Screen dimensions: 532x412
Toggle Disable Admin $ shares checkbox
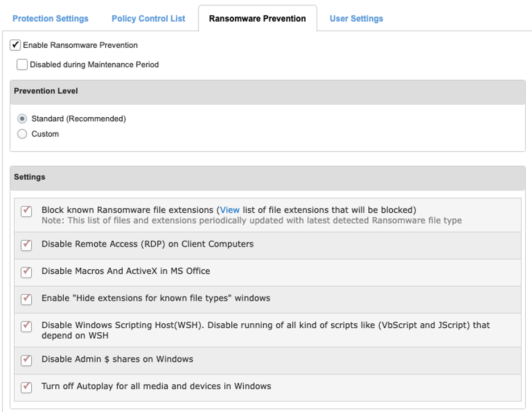(26, 360)
